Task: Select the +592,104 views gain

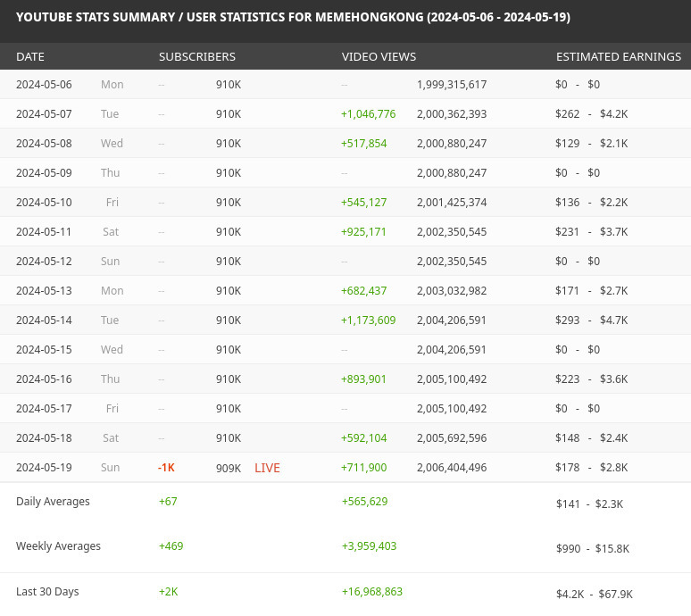Action: pyautogui.click(x=363, y=439)
